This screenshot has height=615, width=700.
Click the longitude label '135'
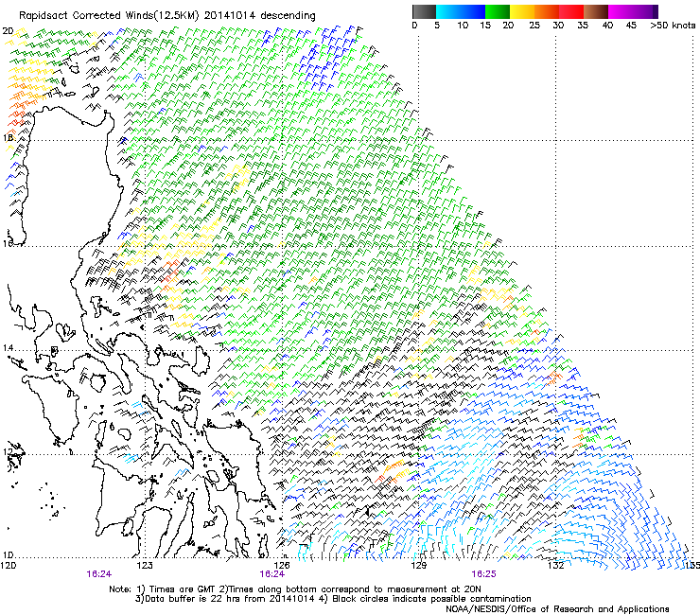click(692, 566)
